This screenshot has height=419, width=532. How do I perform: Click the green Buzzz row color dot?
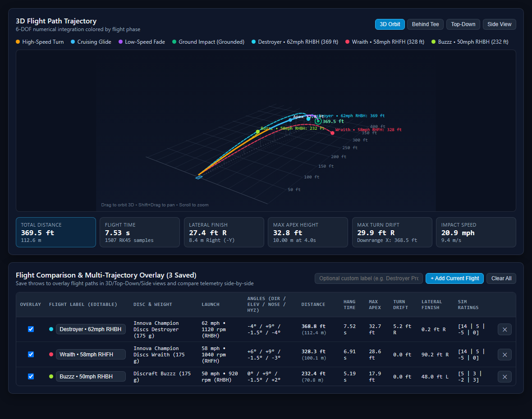[x=51, y=376]
